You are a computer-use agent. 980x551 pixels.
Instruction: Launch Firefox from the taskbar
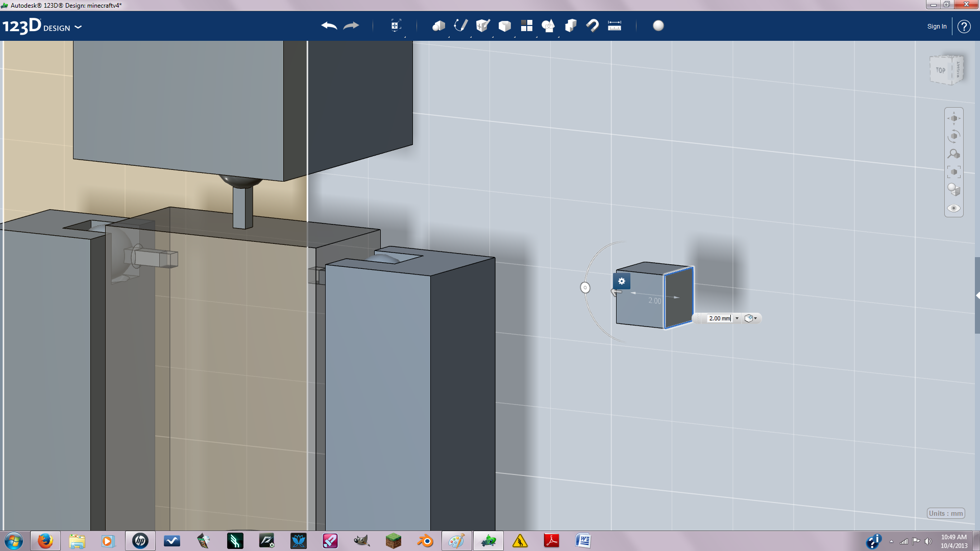(x=45, y=541)
